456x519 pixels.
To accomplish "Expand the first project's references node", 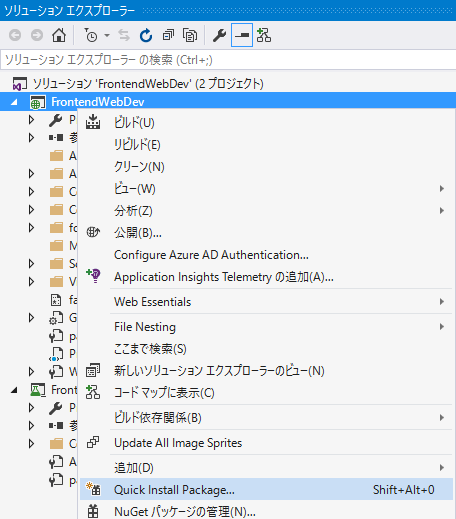I will [x=31, y=138].
